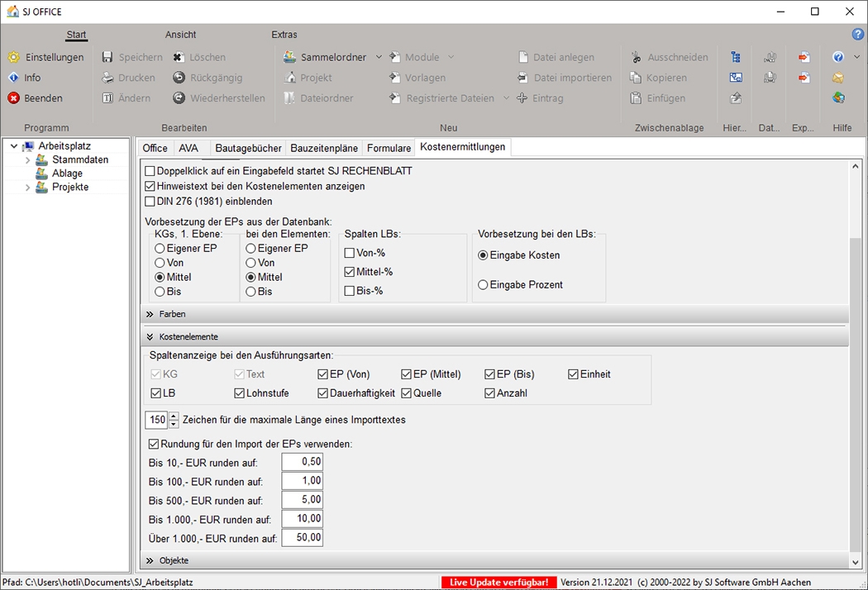Open the Office settings tab
868x590 pixels.
[155, 148]
